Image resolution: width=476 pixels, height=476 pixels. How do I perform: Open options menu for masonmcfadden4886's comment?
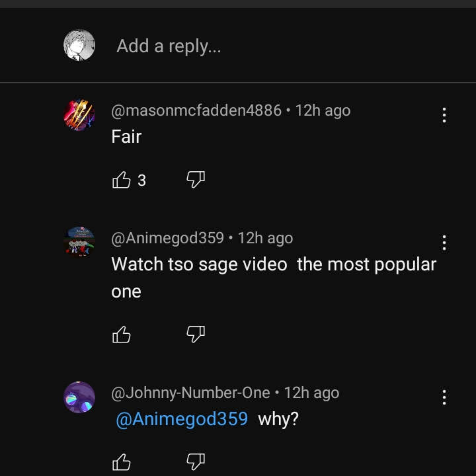click(444, 116)
